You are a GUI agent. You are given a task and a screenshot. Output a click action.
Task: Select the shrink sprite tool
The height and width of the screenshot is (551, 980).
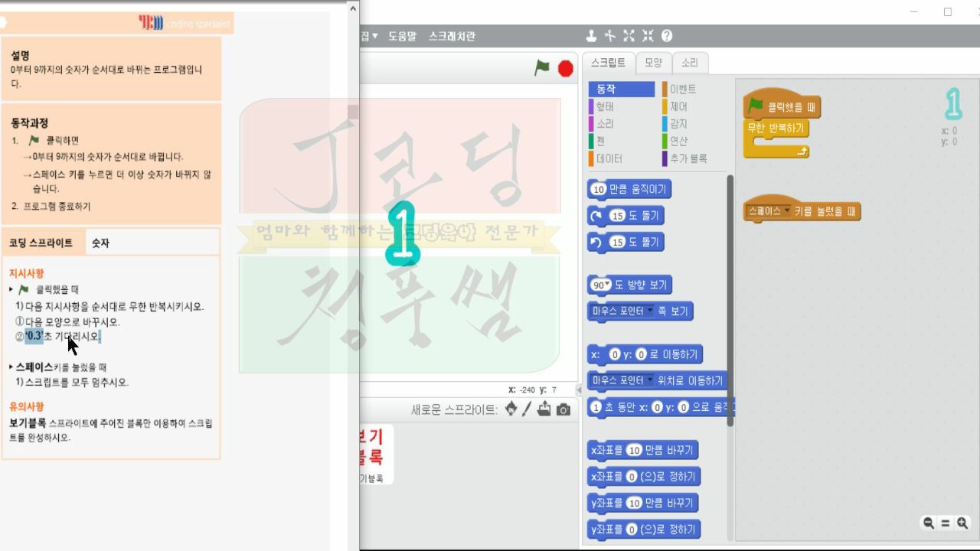point(647,35)
